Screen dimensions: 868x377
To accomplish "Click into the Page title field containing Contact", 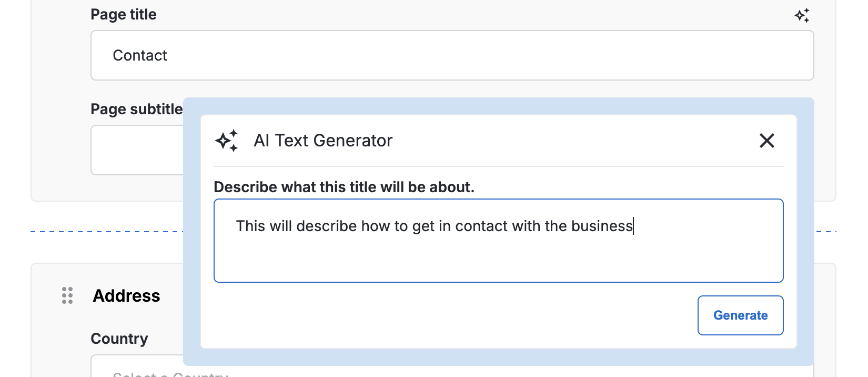I will click(451, 55).
